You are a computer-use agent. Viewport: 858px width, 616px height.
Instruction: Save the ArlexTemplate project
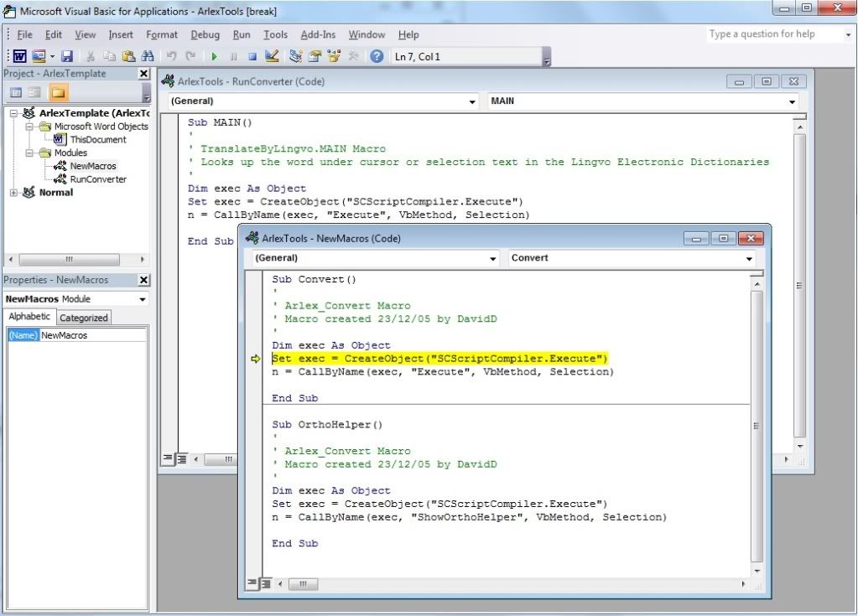point(67,56)
